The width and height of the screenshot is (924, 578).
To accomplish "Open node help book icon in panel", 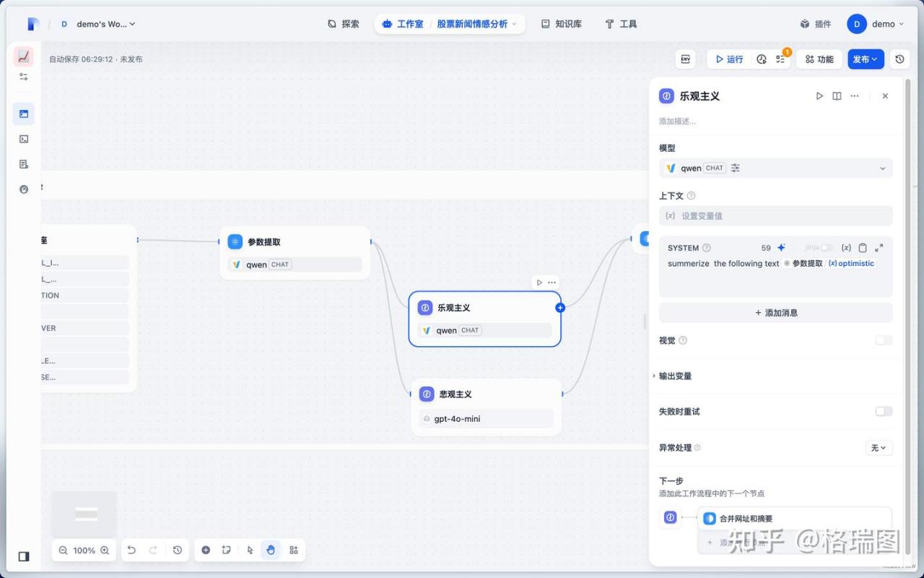I will 837,96.
